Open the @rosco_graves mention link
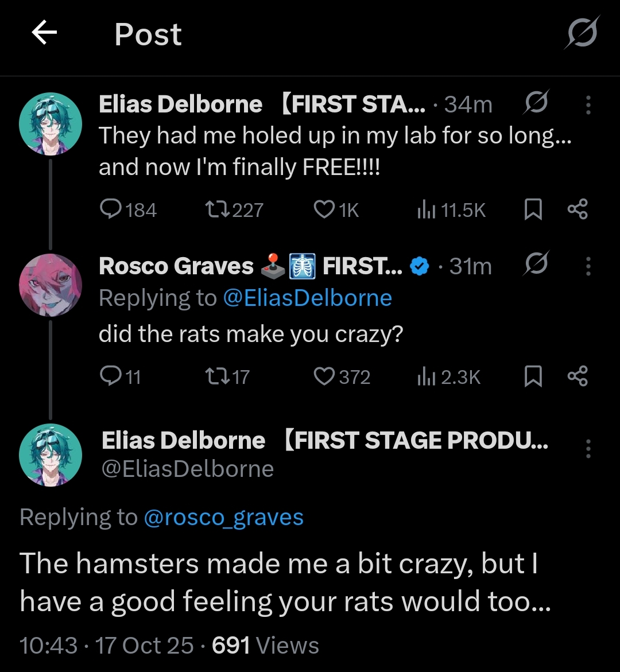The height and width of the screenshot is (672, 620). coord(223,518)
